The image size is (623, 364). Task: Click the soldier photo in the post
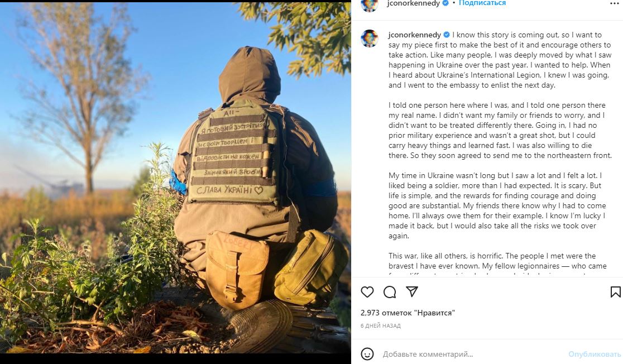[175, 178]
